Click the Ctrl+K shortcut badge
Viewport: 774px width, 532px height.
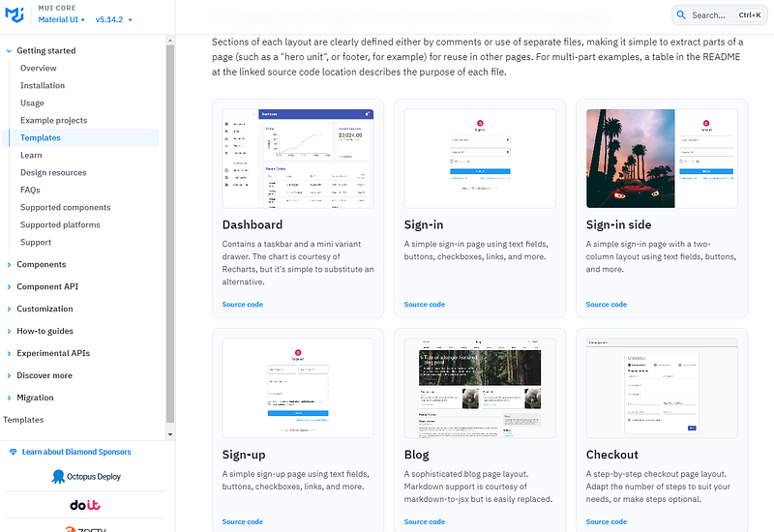[749, 15]
